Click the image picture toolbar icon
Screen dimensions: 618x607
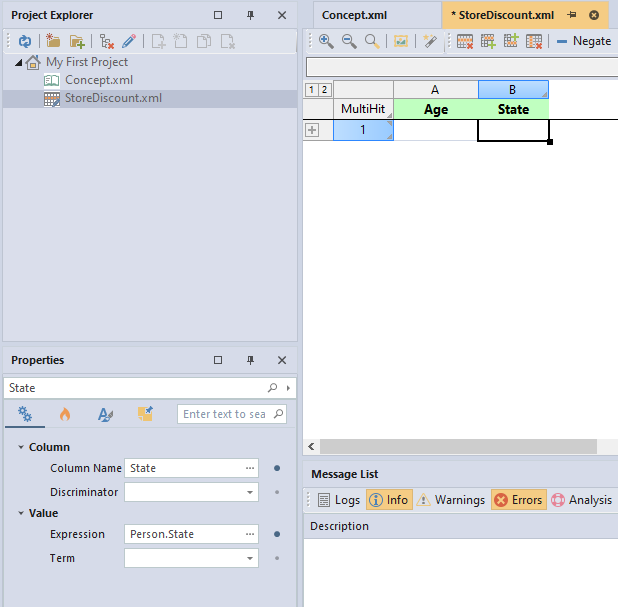[x=401, y=41]
